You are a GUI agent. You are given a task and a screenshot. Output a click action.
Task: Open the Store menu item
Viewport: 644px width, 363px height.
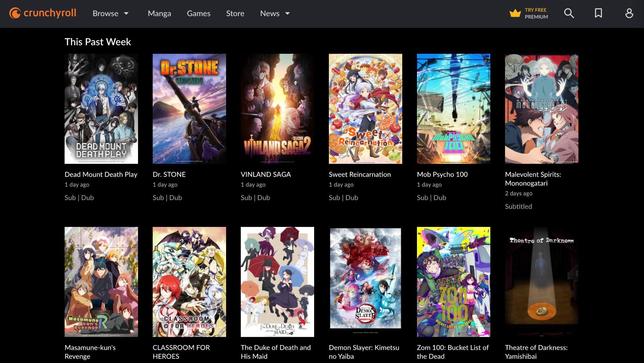[x=235, y=14]
